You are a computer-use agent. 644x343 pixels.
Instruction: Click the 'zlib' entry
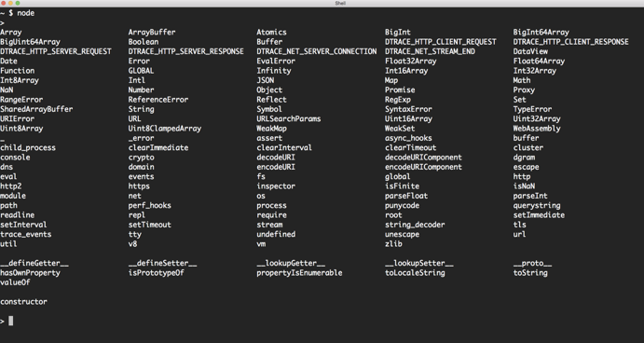(x=393, y=244)
